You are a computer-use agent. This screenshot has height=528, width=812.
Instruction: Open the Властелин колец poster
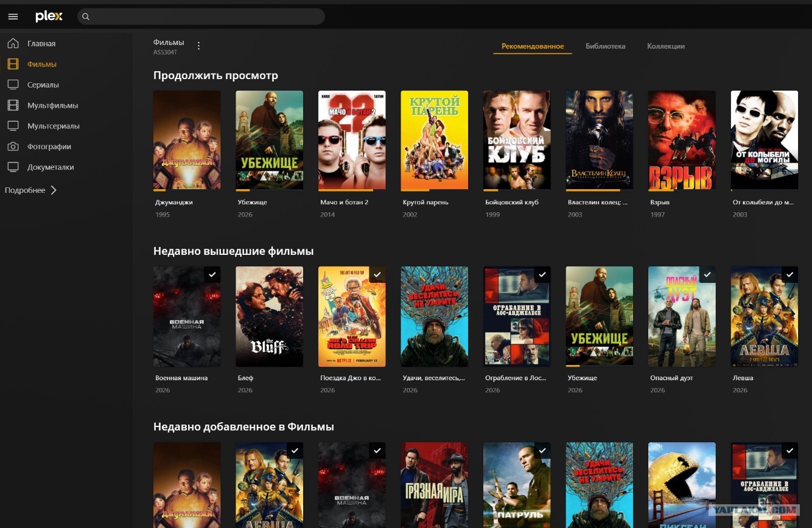click(600, 140)
